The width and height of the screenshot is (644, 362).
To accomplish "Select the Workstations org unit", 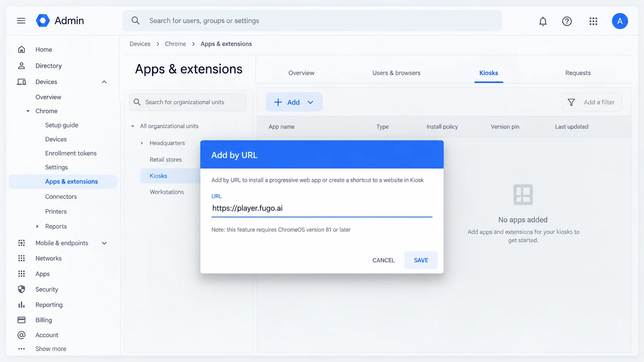I will 167,192.
